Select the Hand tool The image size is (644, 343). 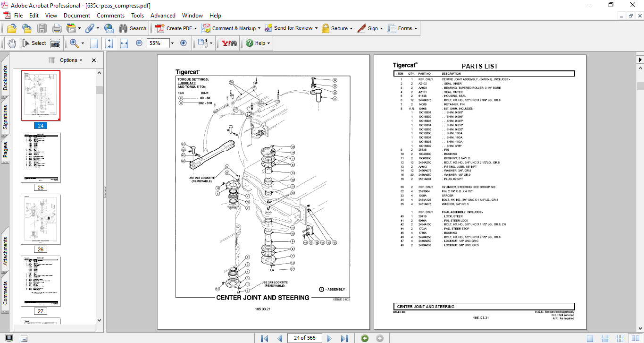(11, 43)
